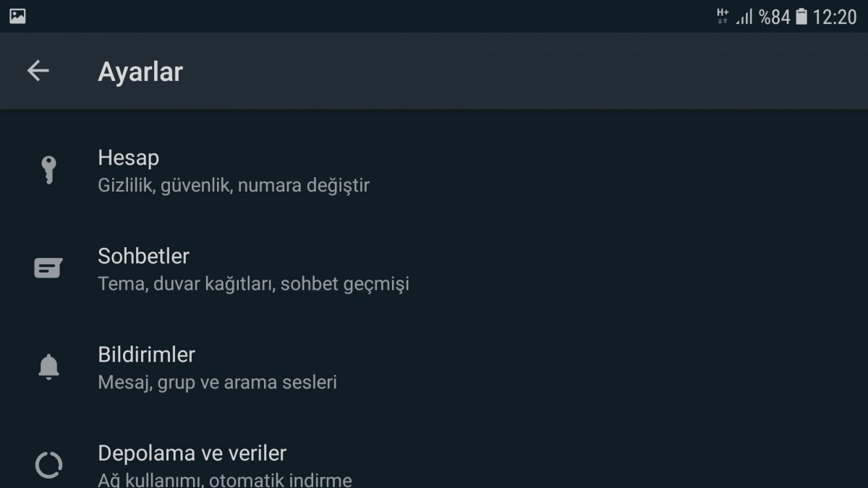Viewport: 868px width, 488px height.
Task: Click the key icon beside Hesap
Action: 48,170
